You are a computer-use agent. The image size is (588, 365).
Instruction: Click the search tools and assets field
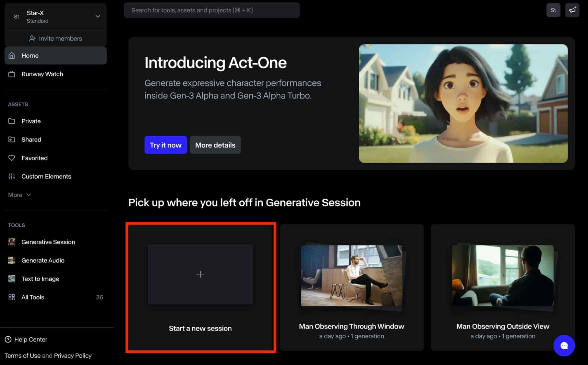coord(211,10)
